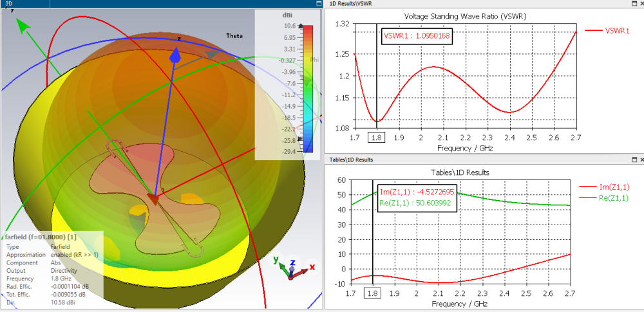
Task: Click the -29.4 value on color scale
Action: [x=289, y=151]
